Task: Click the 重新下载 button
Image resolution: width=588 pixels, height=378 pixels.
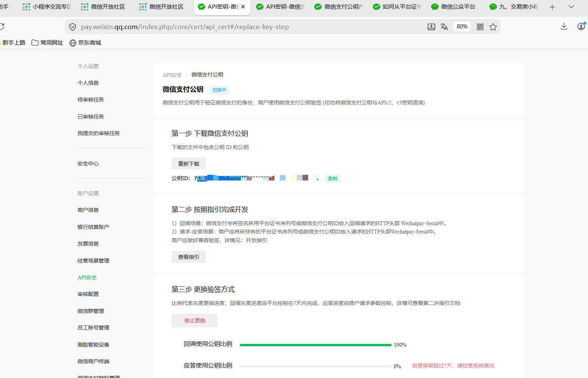Action: 189,164
